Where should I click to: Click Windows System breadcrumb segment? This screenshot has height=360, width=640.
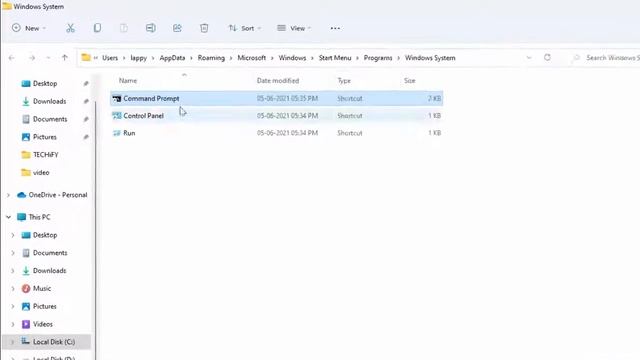(430, 58)
